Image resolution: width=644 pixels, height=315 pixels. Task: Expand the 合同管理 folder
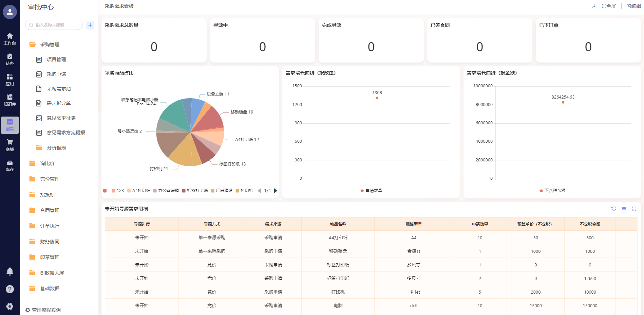50,210
